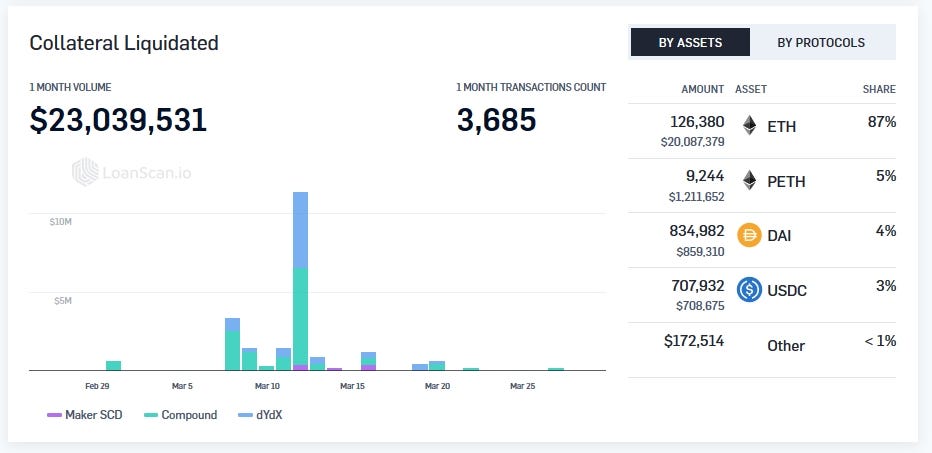
Task: Click the Compound teal legend swatch
Action: tap(151, 415)
